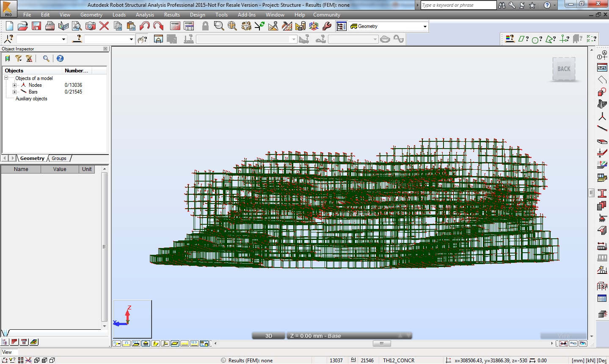Toggle load values display
The height and width of the screenshot is (364, 609).
[194, 343]
